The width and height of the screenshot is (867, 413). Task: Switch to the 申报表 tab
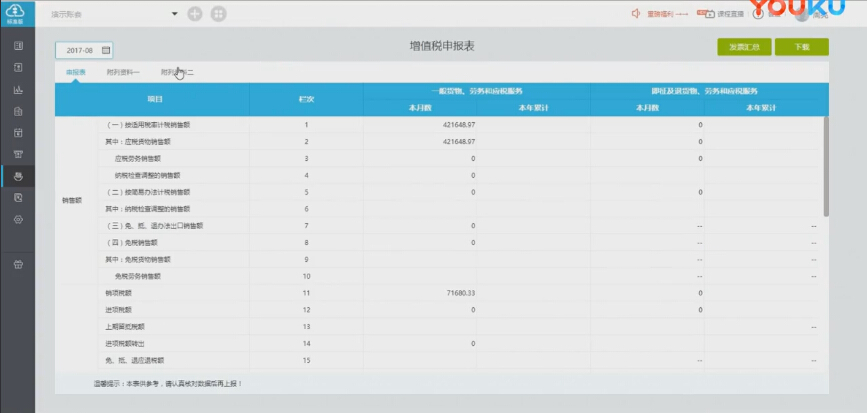76,73
